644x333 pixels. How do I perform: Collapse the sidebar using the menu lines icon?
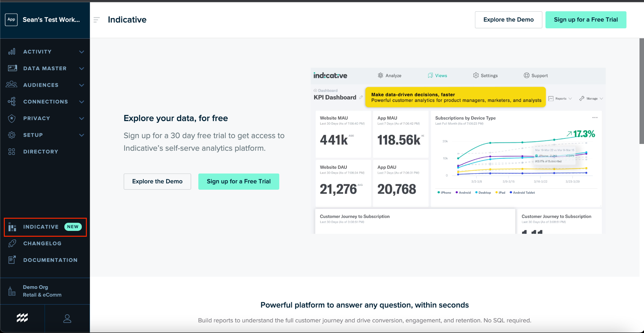point(96,20)
